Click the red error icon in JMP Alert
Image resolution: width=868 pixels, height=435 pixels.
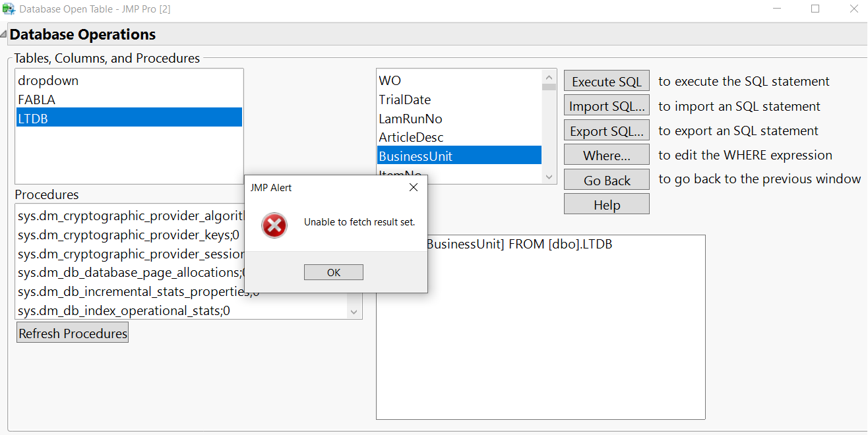[274, 225]
